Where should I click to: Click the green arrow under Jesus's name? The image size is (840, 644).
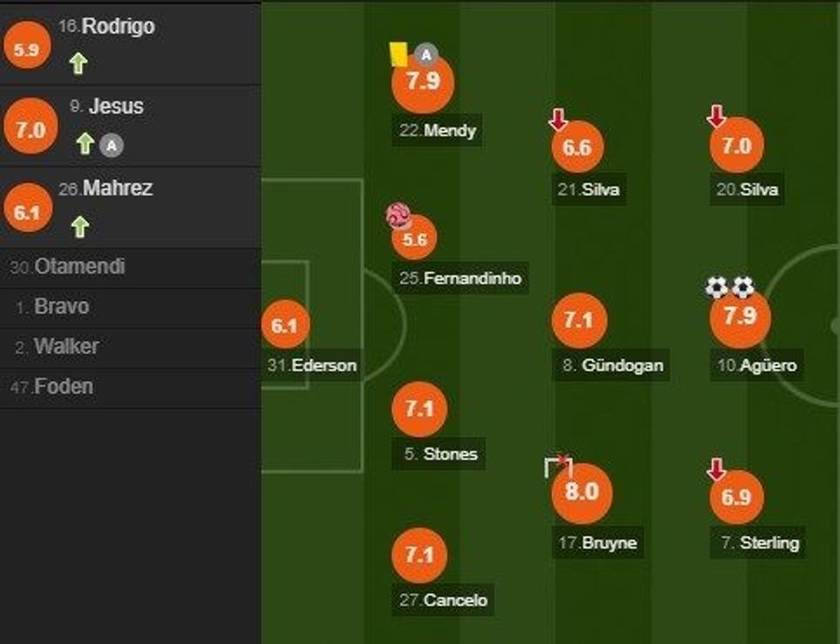tap(84, 144)
